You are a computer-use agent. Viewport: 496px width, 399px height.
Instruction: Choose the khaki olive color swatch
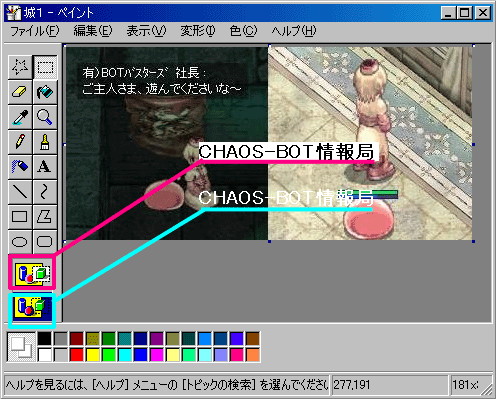click(173, 339)
